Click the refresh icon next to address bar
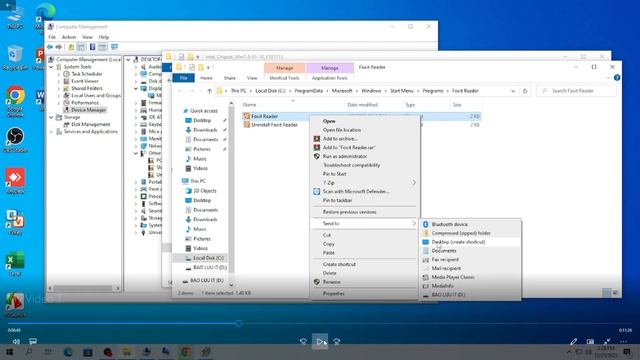640x360 pixels. [x=525, y=91]
